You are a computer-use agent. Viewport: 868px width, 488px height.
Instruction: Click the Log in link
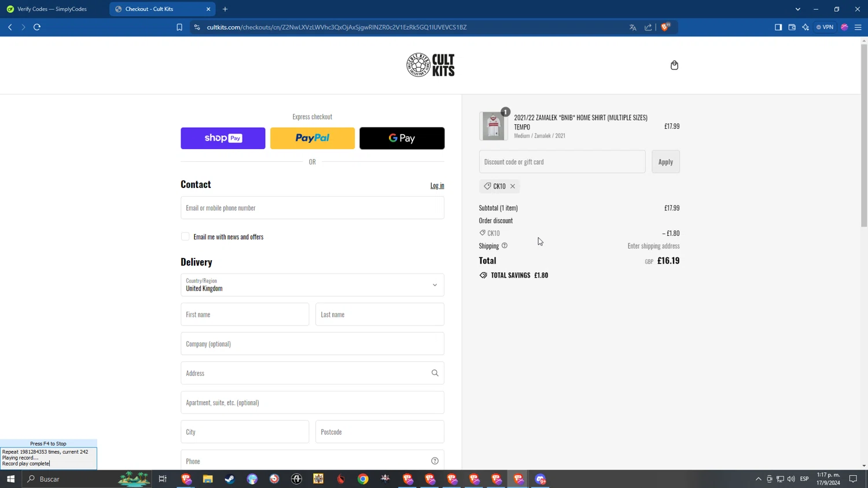[x=437, y=186]
